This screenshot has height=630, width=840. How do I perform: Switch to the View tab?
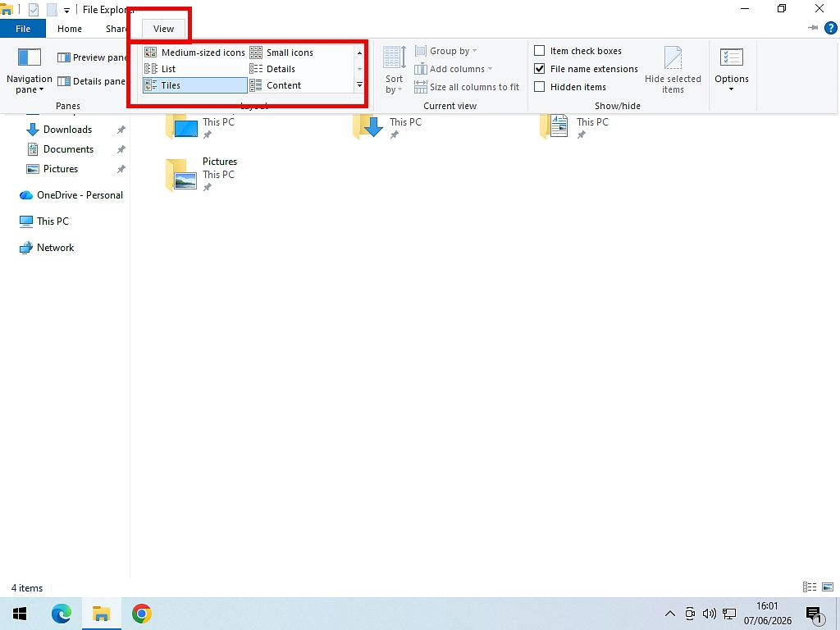pos(163,29)
